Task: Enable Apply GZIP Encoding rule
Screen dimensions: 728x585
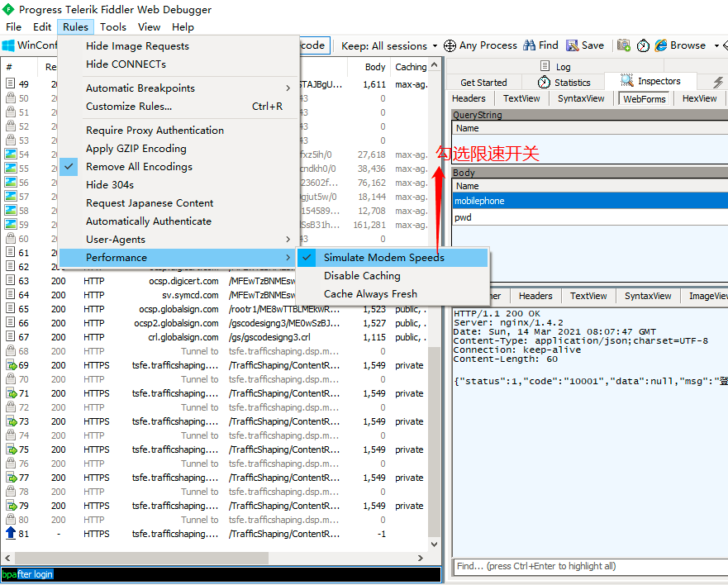Action: click(178, 149)
